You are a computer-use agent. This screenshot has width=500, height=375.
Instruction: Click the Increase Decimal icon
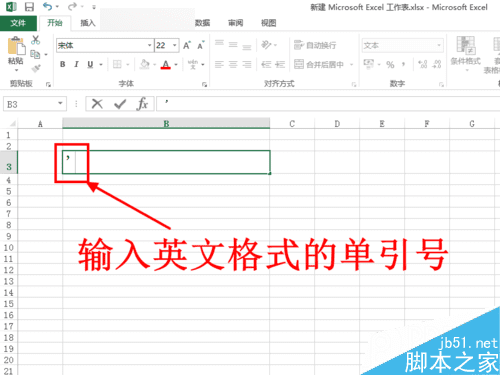point(423,64)
